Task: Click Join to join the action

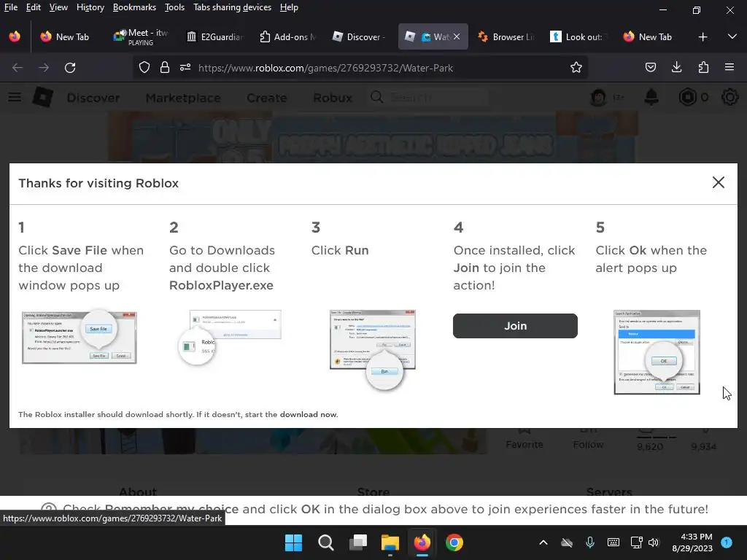Action: coord(515,326)
